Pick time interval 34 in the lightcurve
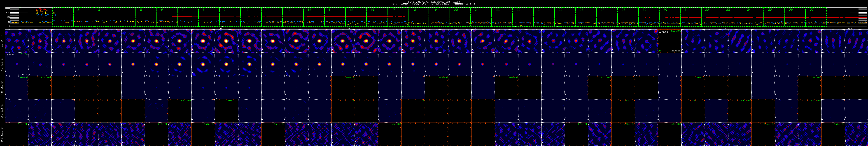This screenshot has height=146, width=868. 754,17
